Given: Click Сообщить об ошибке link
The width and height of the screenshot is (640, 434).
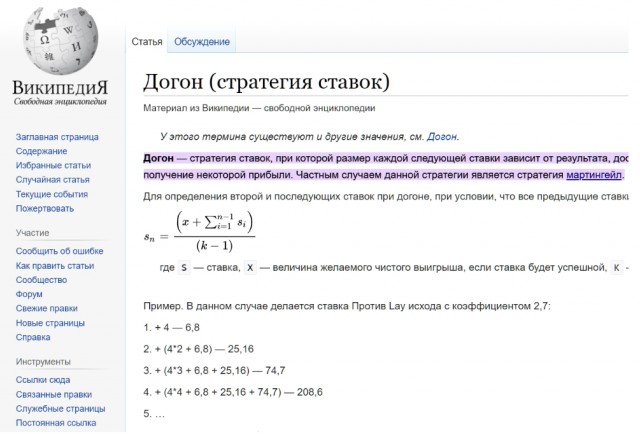Looking at the screenshot, I should 59,252.
